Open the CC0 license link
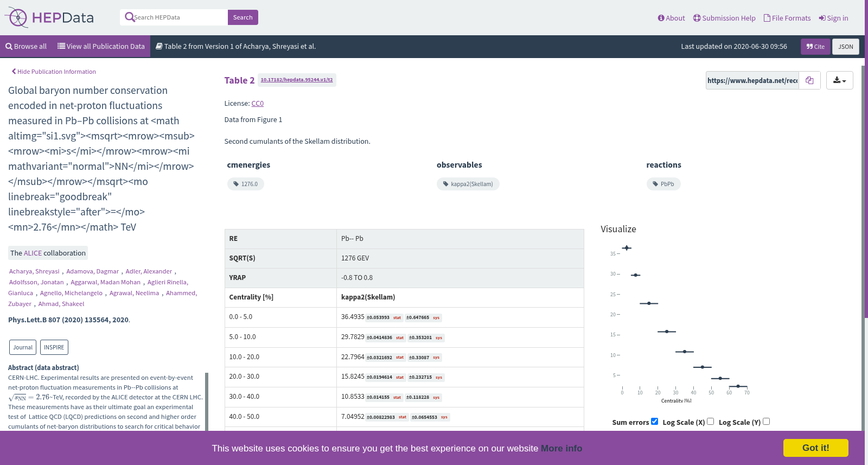Viewport: 868px width, 465px height. coord(258,103)
